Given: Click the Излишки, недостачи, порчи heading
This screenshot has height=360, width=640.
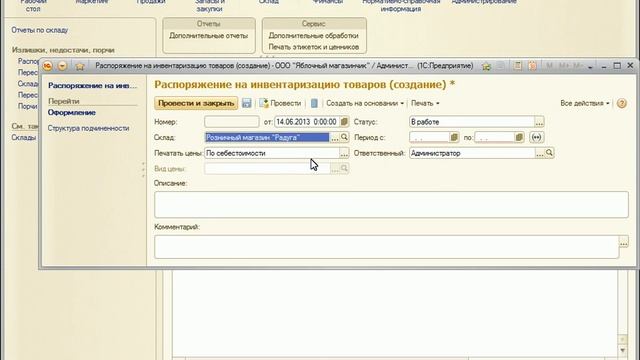Looking at the screenshot, I should click(63, 50).
